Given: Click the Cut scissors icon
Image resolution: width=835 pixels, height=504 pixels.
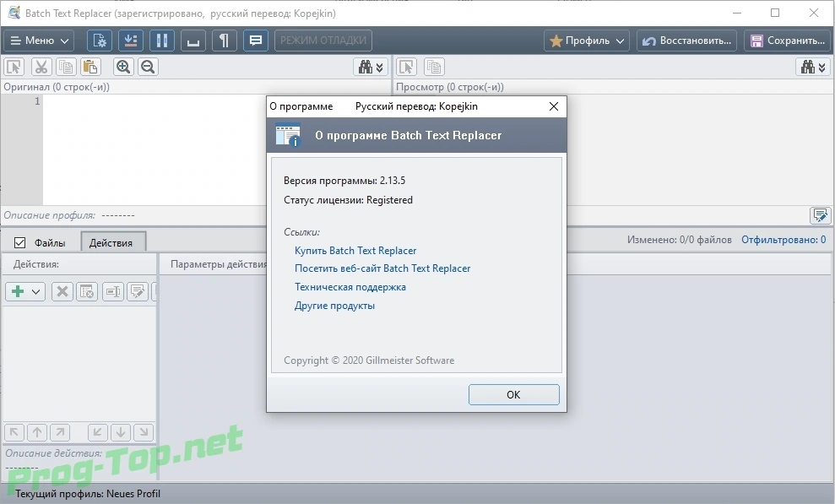Looking at the screenshot, I should (41, 67).
